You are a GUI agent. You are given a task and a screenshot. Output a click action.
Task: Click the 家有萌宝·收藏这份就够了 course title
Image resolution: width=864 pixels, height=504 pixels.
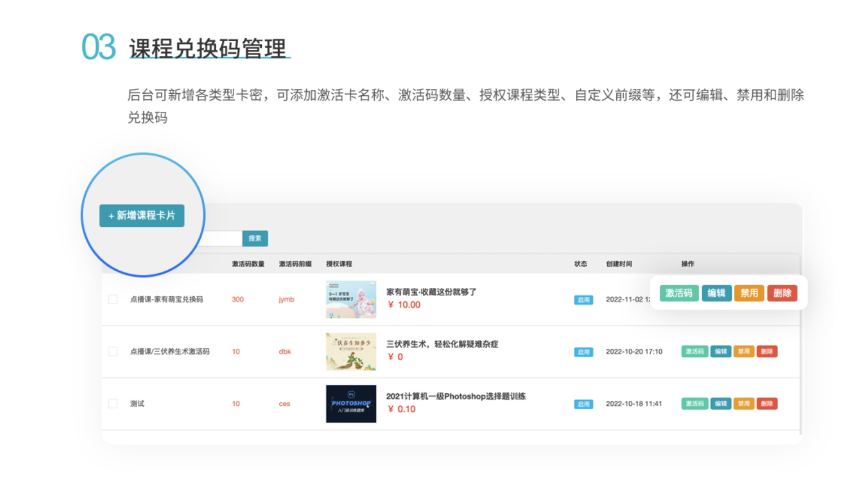(431, 292)
